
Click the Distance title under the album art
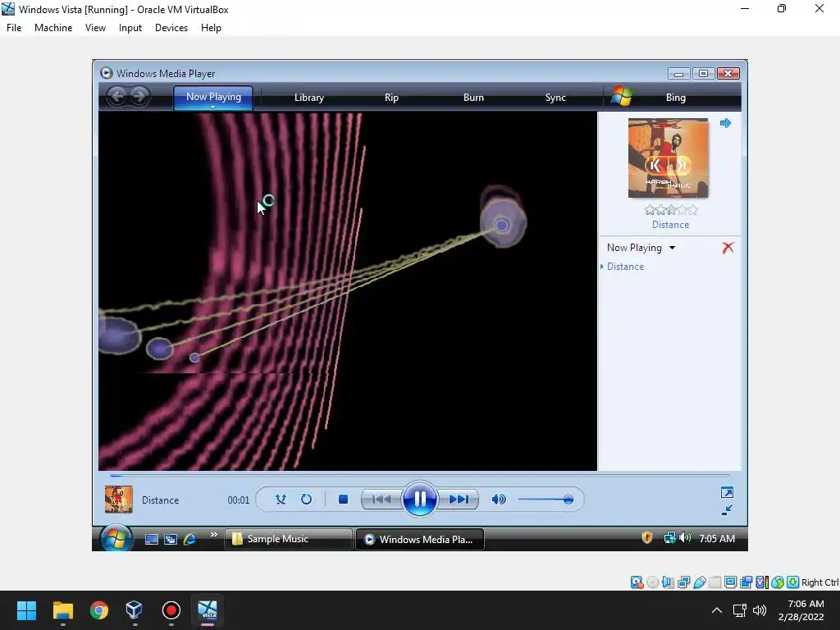670,225
